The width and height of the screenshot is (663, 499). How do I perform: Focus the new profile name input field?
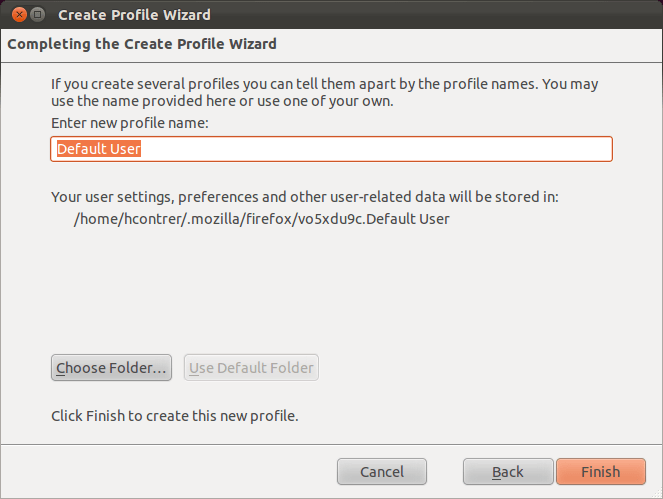pyautogui.click(x=332, y=149)
